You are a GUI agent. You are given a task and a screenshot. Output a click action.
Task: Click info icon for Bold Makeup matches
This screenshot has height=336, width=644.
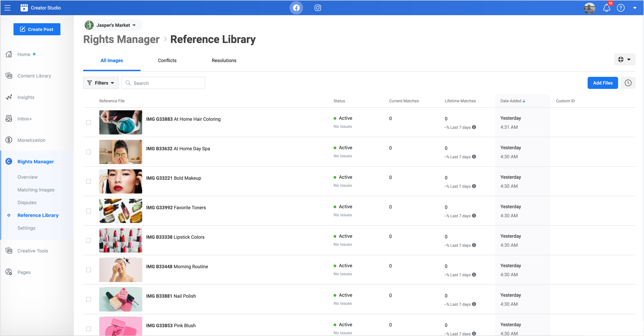pyautogui.click(x=474, y=186)
